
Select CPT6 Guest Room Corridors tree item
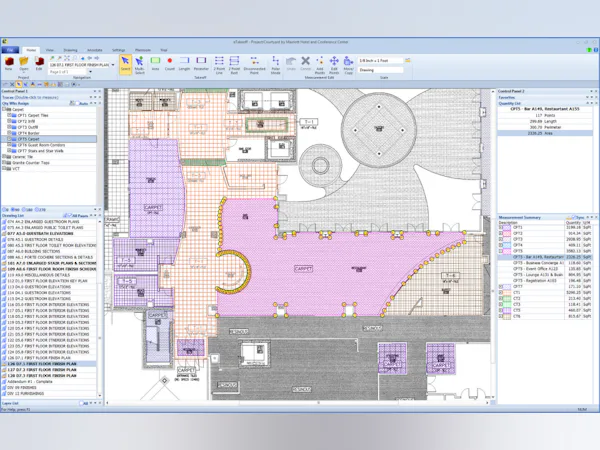[41, 145]
